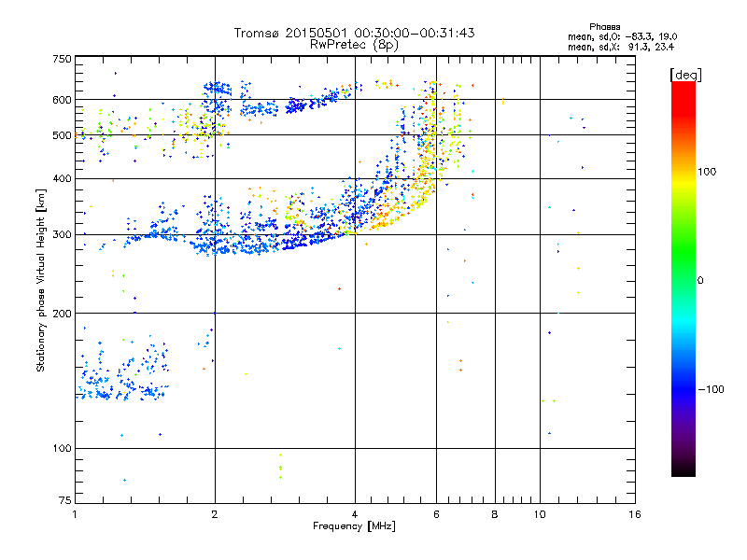Viewport: 747px width, 560px height.
Task: Click the 'Phases' header label
Action: coord(604,27)
